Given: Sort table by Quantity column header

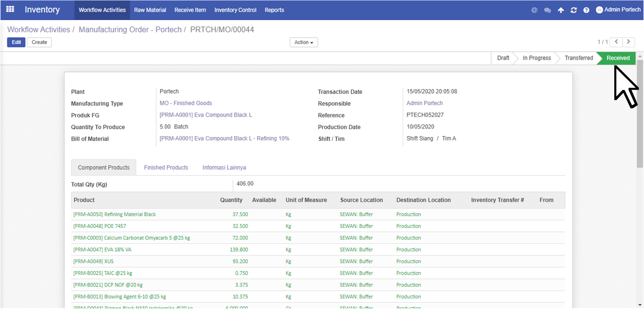Looking at the screenshot, I should (x=231, y=200).
